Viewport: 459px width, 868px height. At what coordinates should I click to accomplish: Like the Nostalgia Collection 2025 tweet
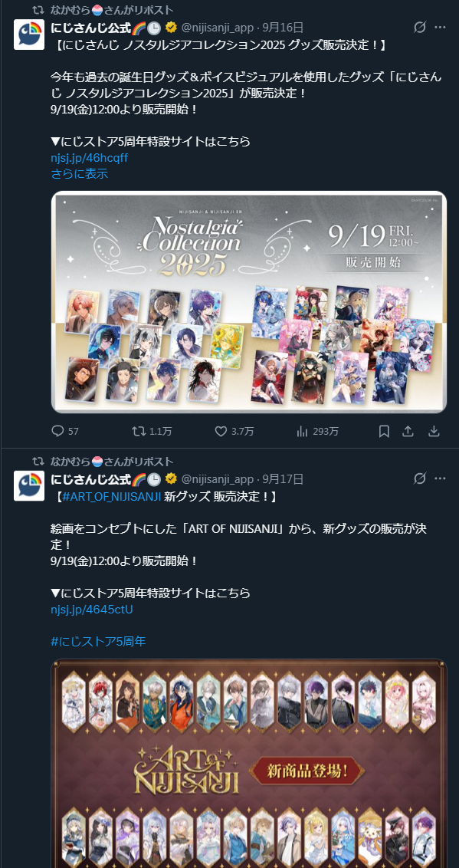[221, 431]
